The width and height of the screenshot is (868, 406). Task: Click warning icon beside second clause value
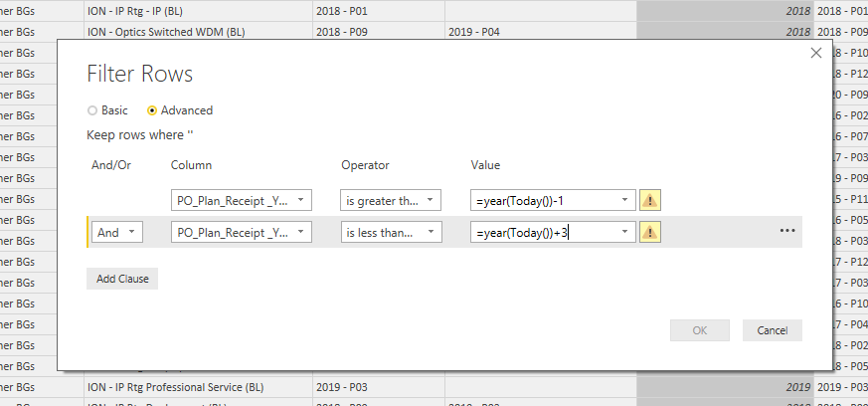tap(650, 232)
